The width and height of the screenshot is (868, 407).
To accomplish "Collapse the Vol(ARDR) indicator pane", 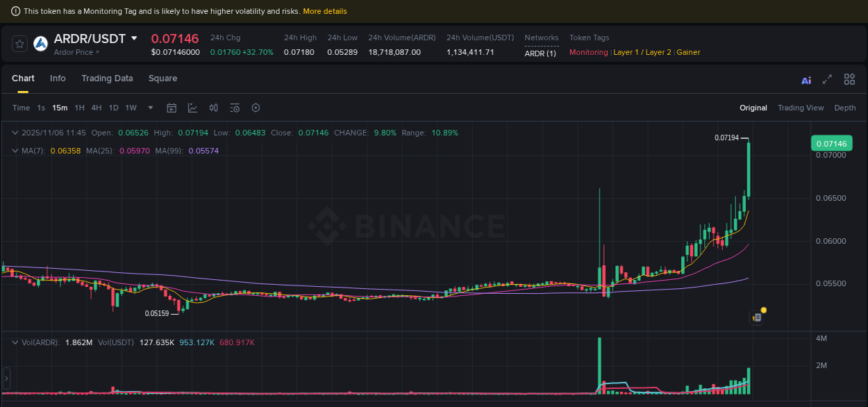I will click(14, 342).
